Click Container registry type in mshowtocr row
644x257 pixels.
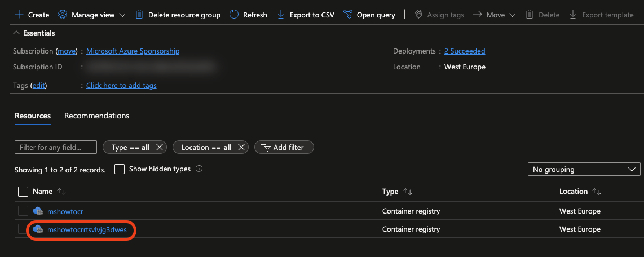tap(411, 211)
